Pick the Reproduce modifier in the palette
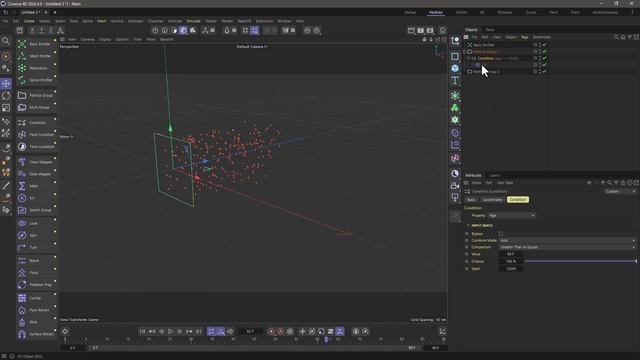 (36, 68)
